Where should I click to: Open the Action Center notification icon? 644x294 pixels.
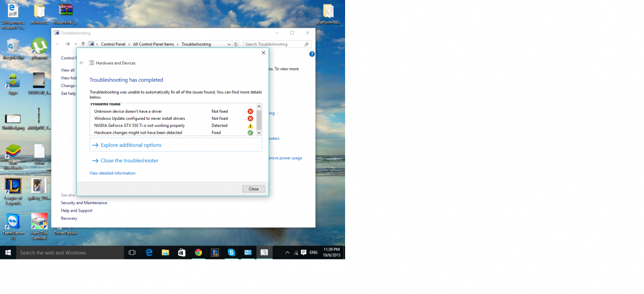tap(304, 253)
